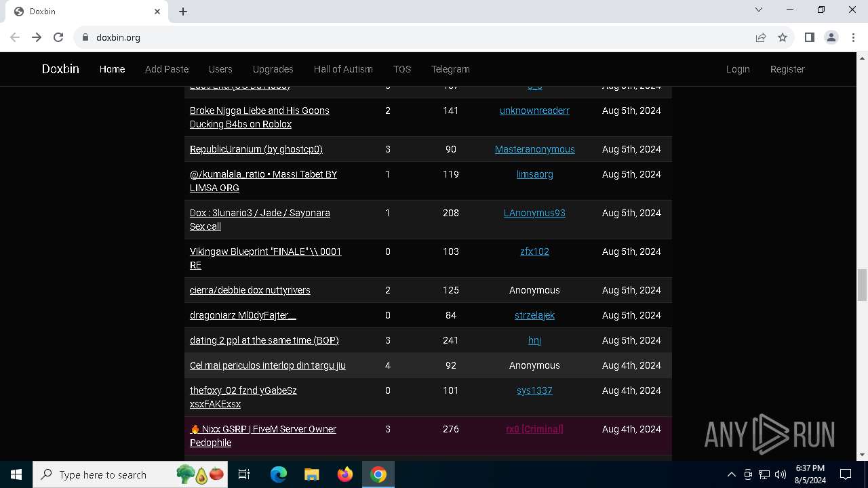The height and width of the screenshot is (488, 868).
Task: Open user profile sys1337
Action: coord(534,390)
